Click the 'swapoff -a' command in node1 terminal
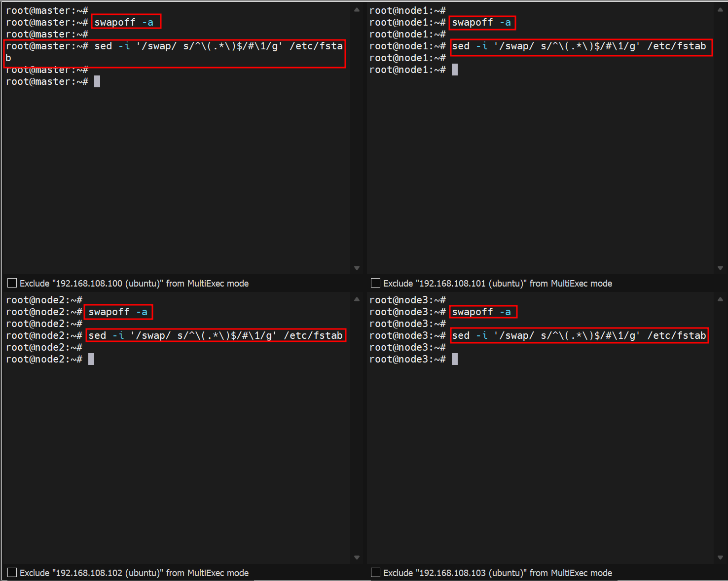 pos(481,22)
